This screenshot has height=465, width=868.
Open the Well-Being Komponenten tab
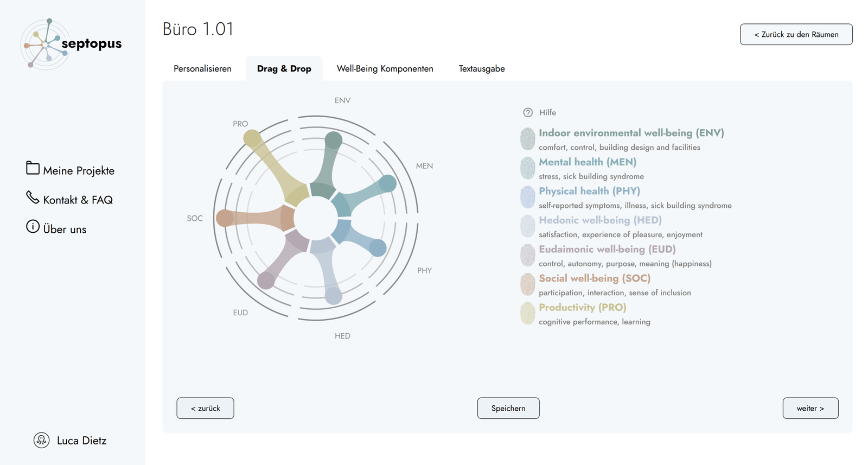click(385, 69)
